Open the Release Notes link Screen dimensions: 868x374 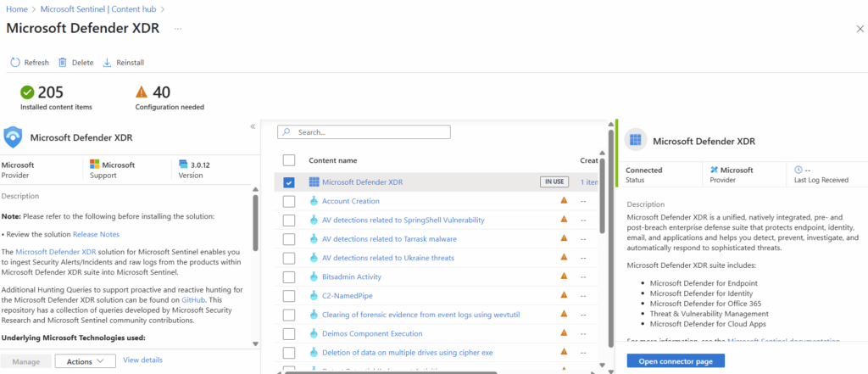[97, 234]
